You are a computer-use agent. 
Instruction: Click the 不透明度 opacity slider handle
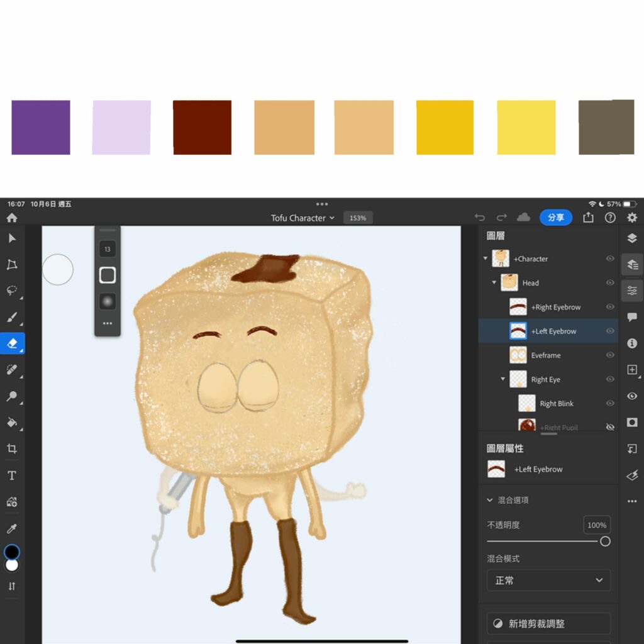point(605,541)
